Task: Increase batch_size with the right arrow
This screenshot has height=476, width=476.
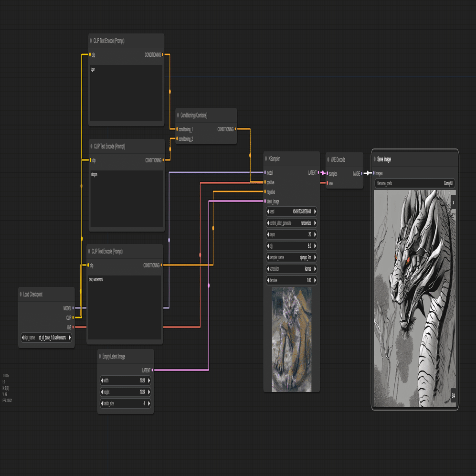Action: point(149,403)
